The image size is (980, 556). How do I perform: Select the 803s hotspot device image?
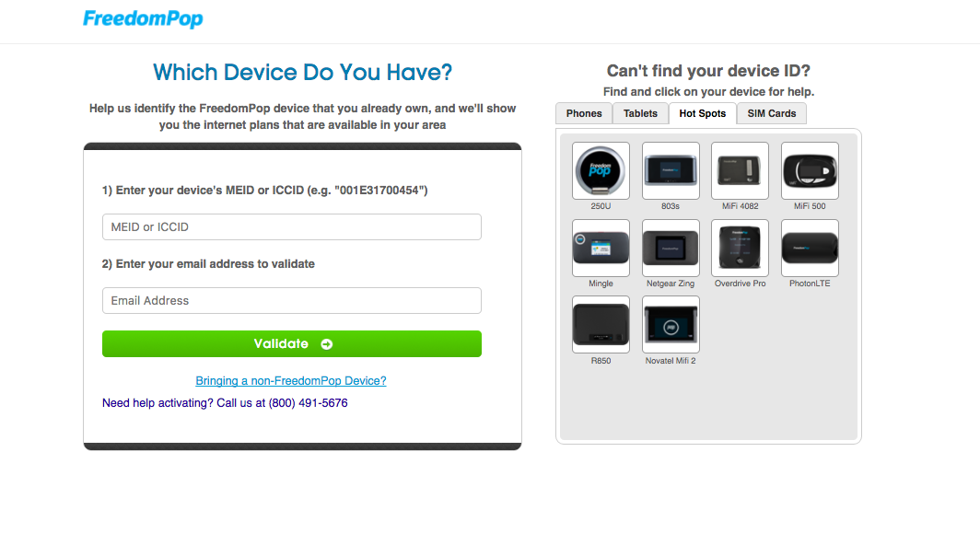tap(671, 170)
